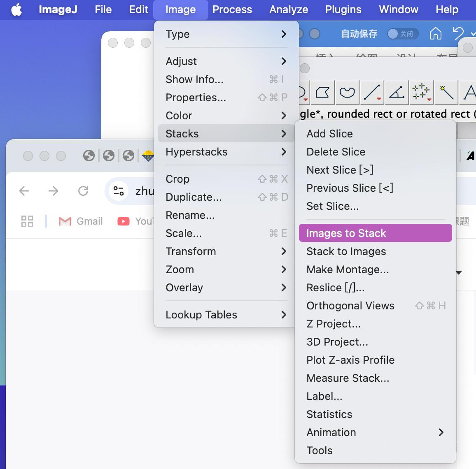
Task: Toggle the AutoSave switch in Word
Action: [402, 34]
